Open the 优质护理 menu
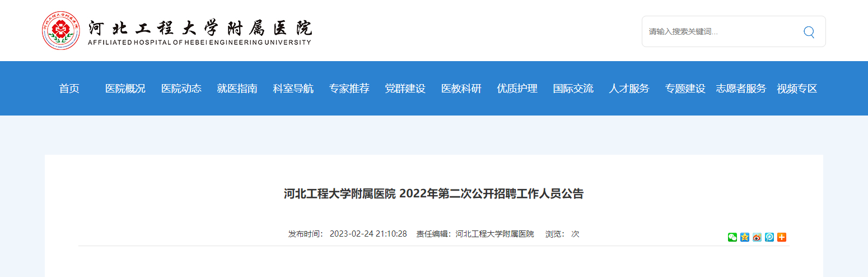This screenshot has width=868, height=277. pyautogui.click(x=517, y=89)
